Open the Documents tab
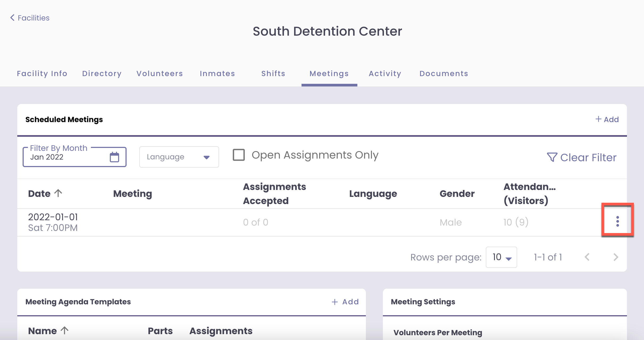 444,73
